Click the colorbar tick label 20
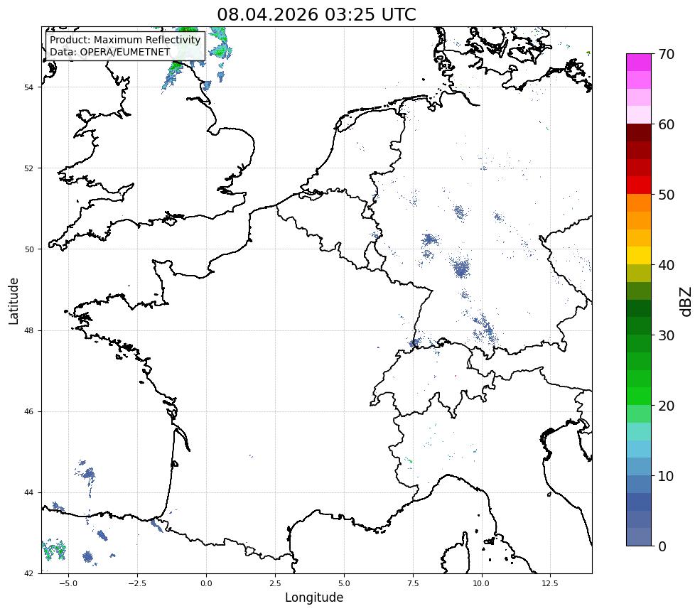The height and width of the screenshot is (611, 700). pyautogui.click(x=666, y=406)
